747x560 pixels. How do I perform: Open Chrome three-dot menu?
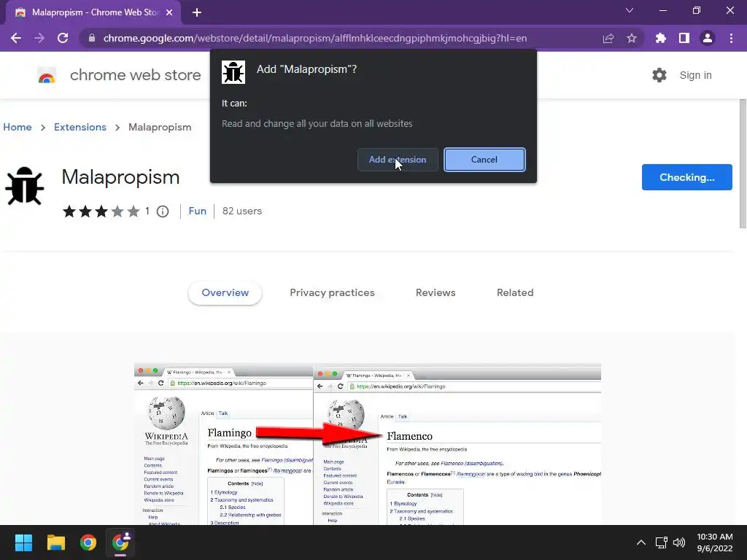(731, 38)
